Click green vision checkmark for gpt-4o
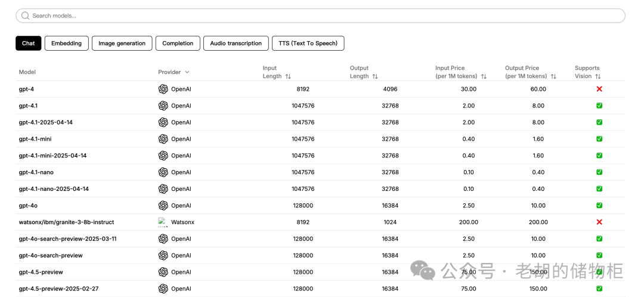The image size is (644, 297). click(x=599, y=205)
